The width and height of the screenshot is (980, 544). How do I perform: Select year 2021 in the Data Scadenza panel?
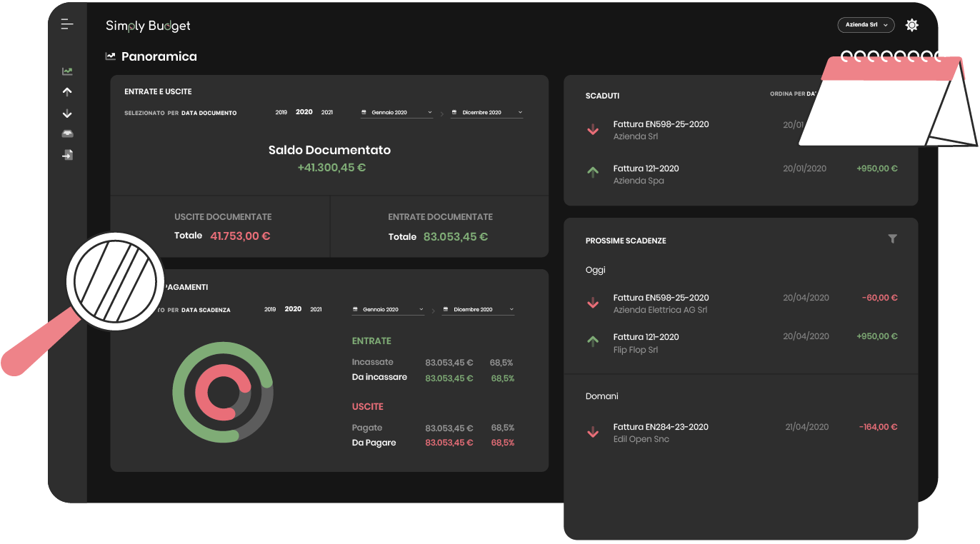click(x=316, y=309)
